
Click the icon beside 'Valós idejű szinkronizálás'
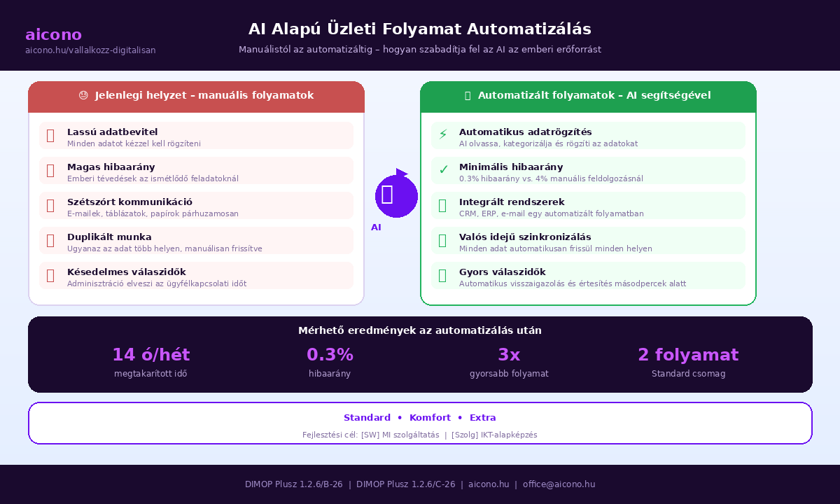pyautogui.click(x=442, y=240)
